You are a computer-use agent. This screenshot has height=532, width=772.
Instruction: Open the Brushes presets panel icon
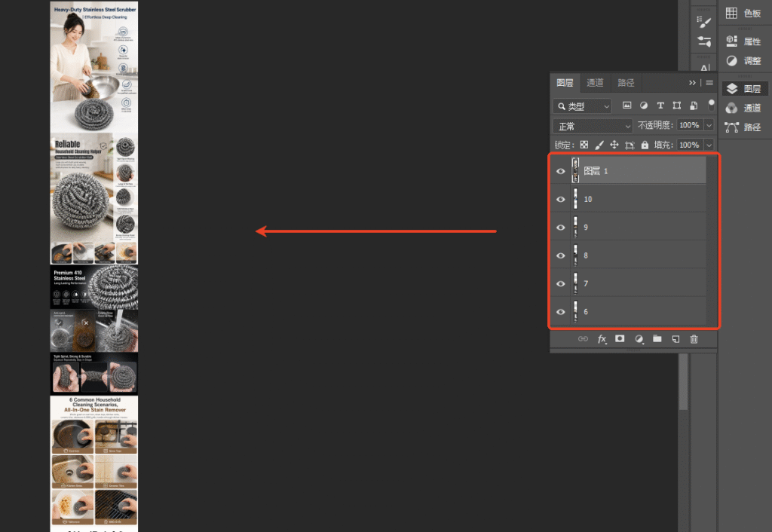point(704,42)
